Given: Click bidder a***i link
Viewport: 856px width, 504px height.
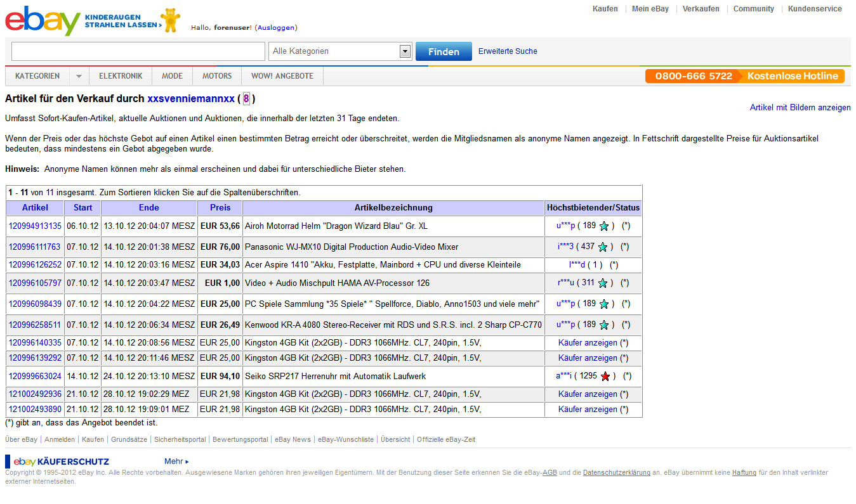Looking at the screenshot, I should coord(564,376).
